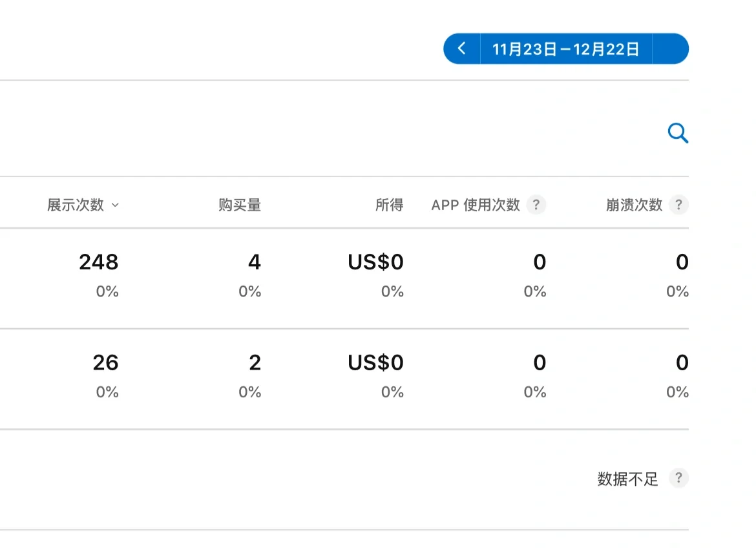Sort the table by 所得 column
The width and height of the screenshot is (756, 553).
tap(390, 205)
